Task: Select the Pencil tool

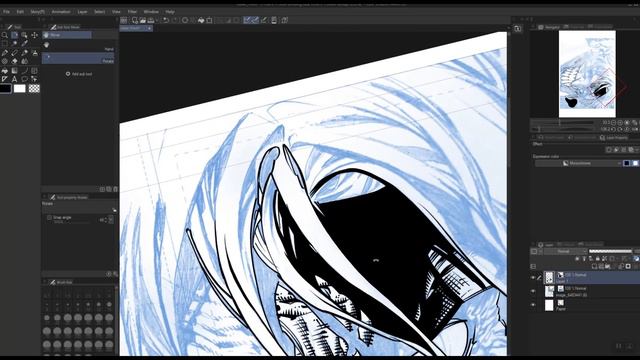Action: (x=14, y=53)
